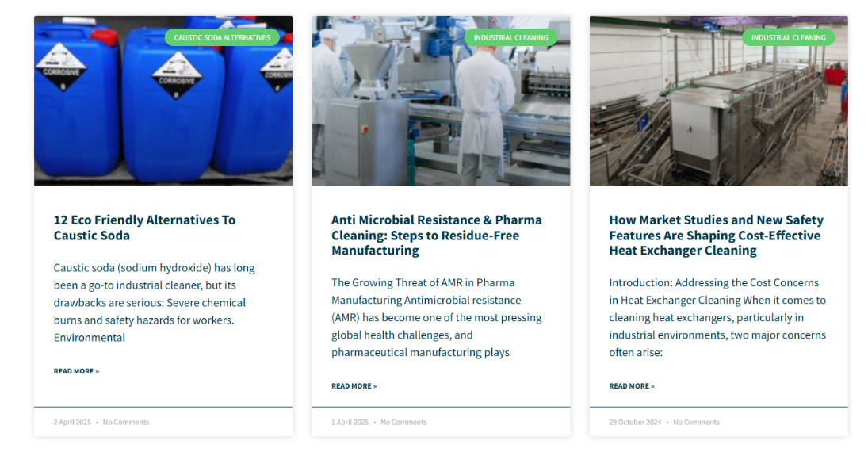Click Read More under the Caustic Soda article
The image size is (868, 452).
[76, 371]
